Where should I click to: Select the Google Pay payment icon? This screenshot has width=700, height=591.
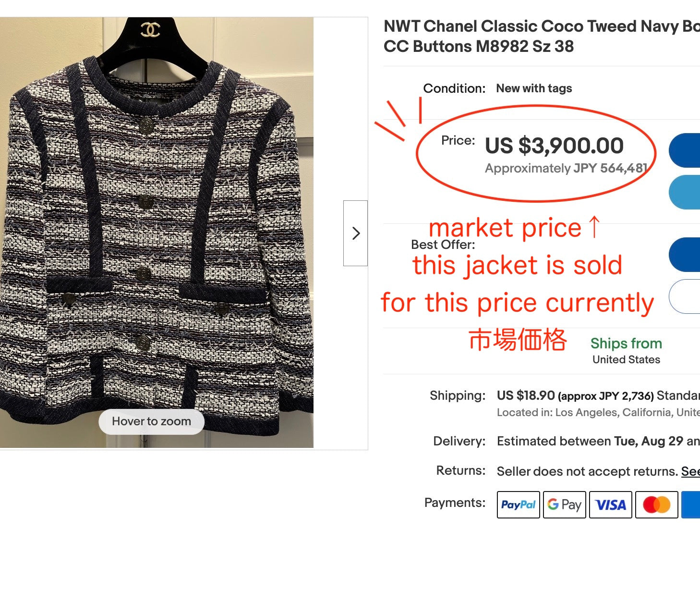pyautogui.click(x=564, y=505)
